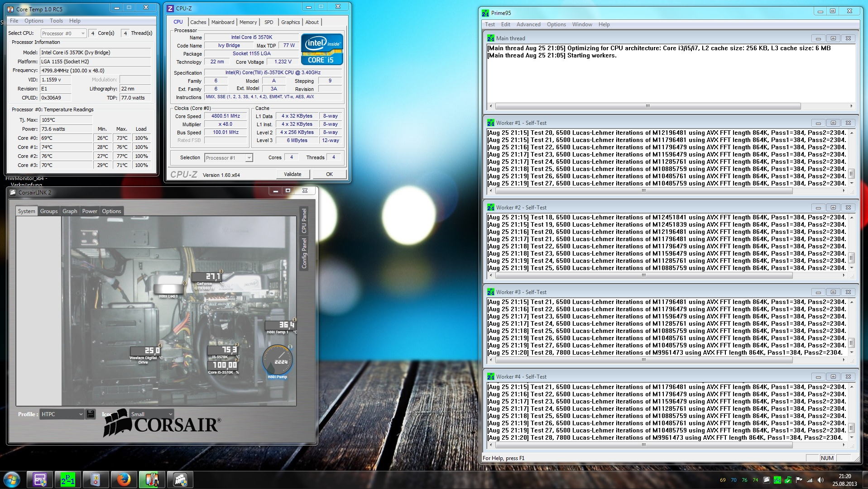Open Core Temp Options menu

pyautogui.click(x=34, y=21)
